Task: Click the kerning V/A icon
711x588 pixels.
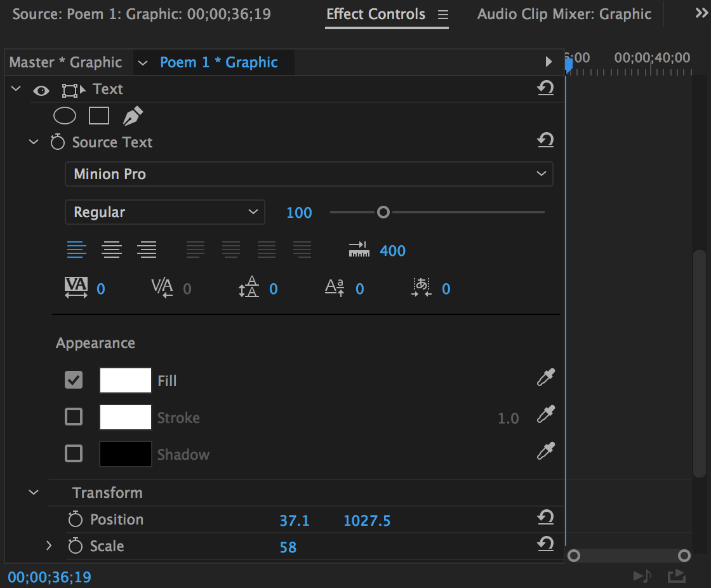Action: (x=162, y=288)
